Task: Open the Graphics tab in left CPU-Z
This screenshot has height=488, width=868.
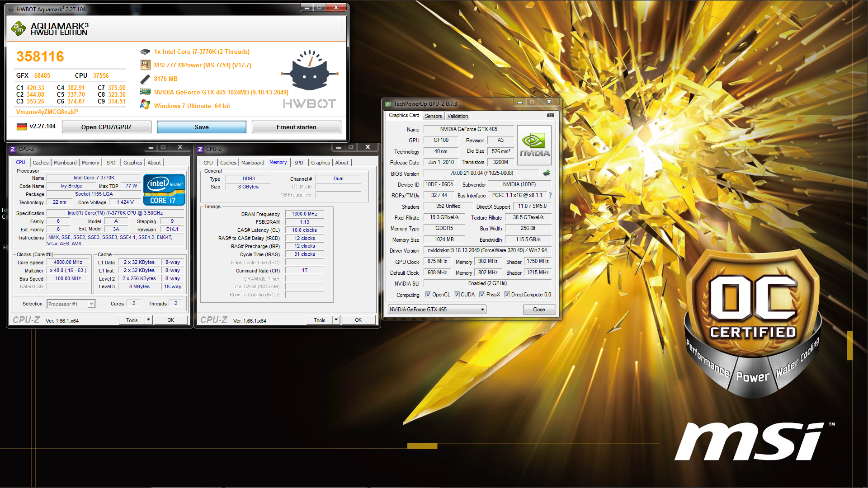Action: pyautogui.click(x=133, y=163)
